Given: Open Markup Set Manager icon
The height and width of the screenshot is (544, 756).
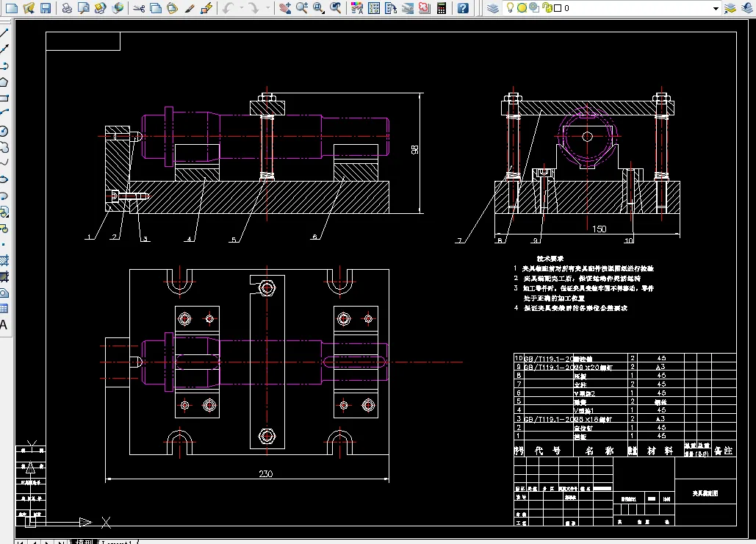Looking at the screenshot, I should pyautogui.click(x=425, y=7).
